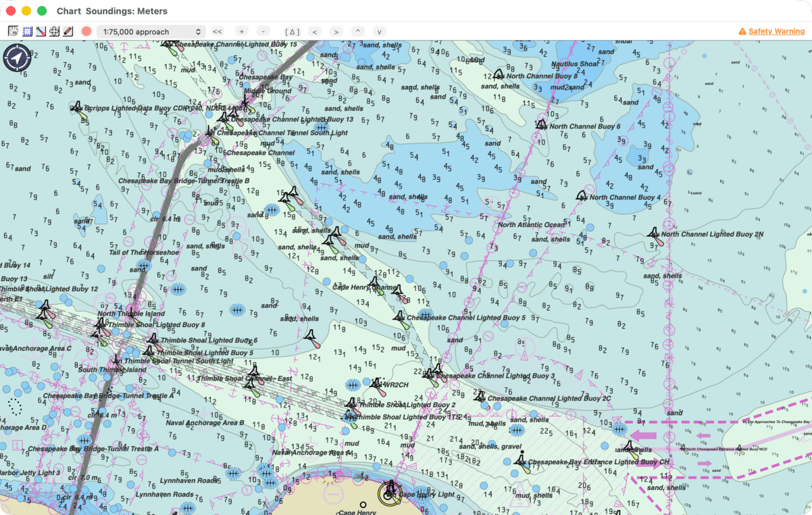Click the [ Δ ] center button
The width and height of the screenshot is (812, 515).
click(x=292, y=32)
